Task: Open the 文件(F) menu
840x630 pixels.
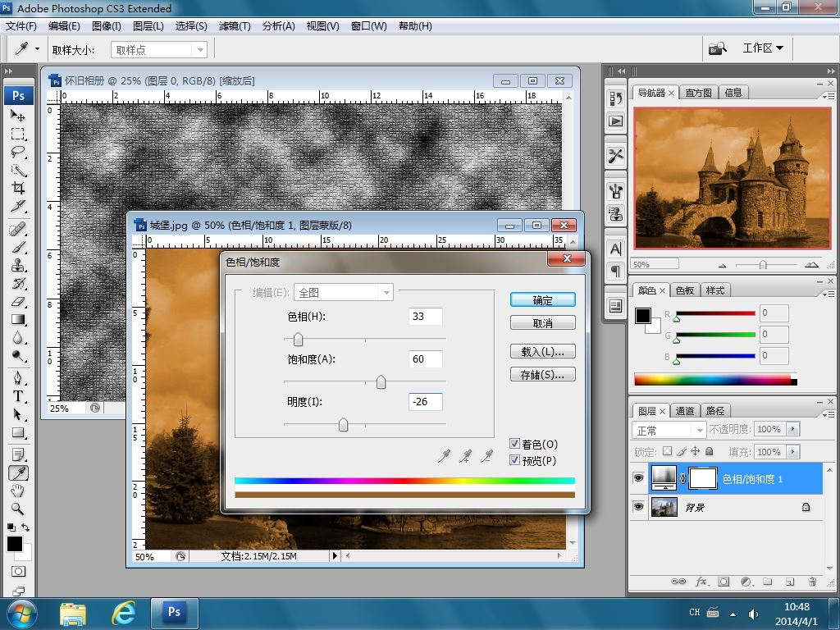Action: coord(21,25)
